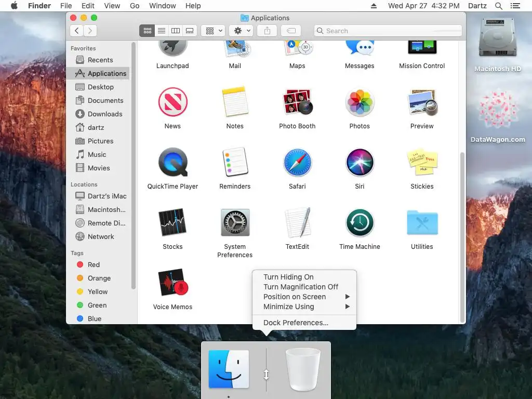Open the DataWagon.com desktop icon

498,109
